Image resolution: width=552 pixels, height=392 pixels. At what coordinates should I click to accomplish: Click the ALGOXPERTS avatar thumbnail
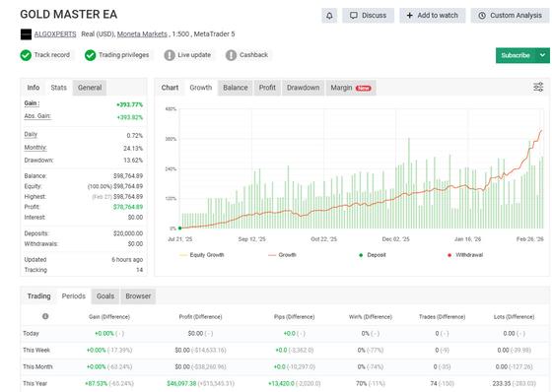tap(26, 34)
